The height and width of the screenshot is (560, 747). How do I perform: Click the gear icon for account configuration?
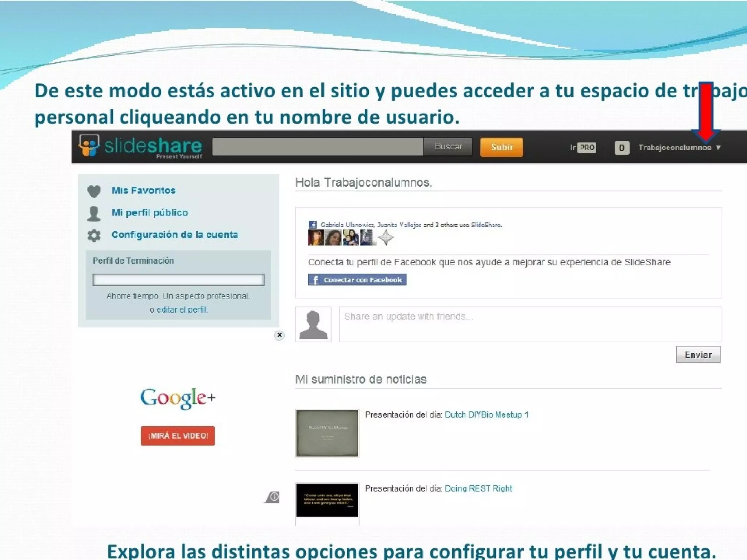tap(94, 236)
